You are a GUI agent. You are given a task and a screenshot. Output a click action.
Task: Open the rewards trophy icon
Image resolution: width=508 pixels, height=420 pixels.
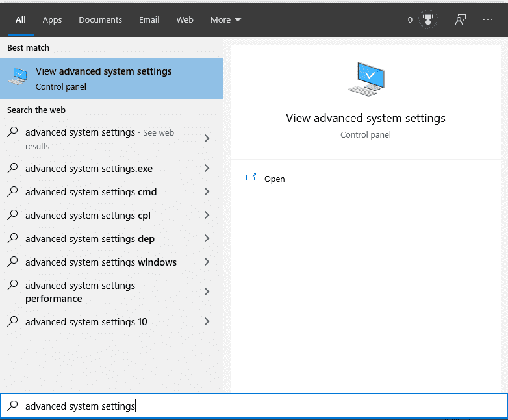point(427,19)
